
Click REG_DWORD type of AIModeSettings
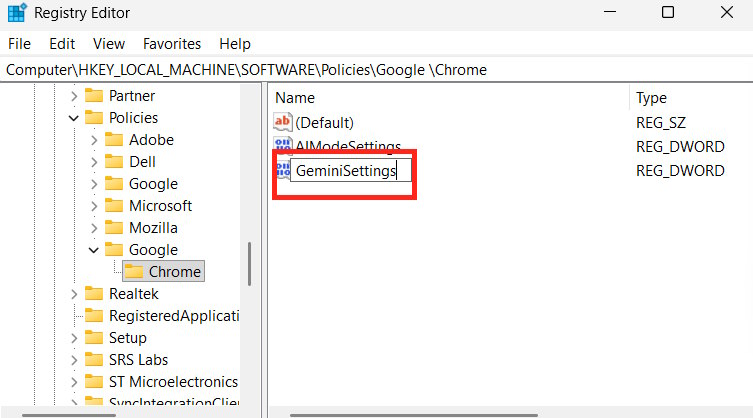[680, 147]
